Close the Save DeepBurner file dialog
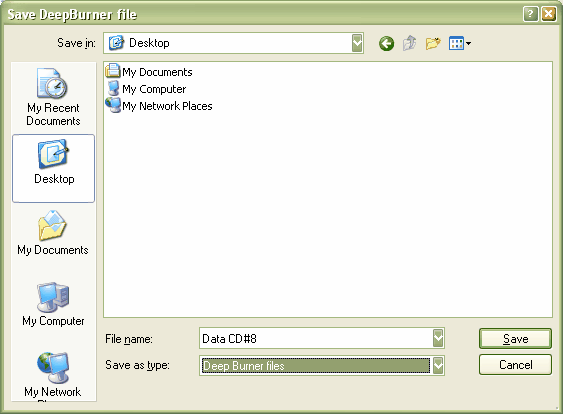 click(x=549, y=14)
